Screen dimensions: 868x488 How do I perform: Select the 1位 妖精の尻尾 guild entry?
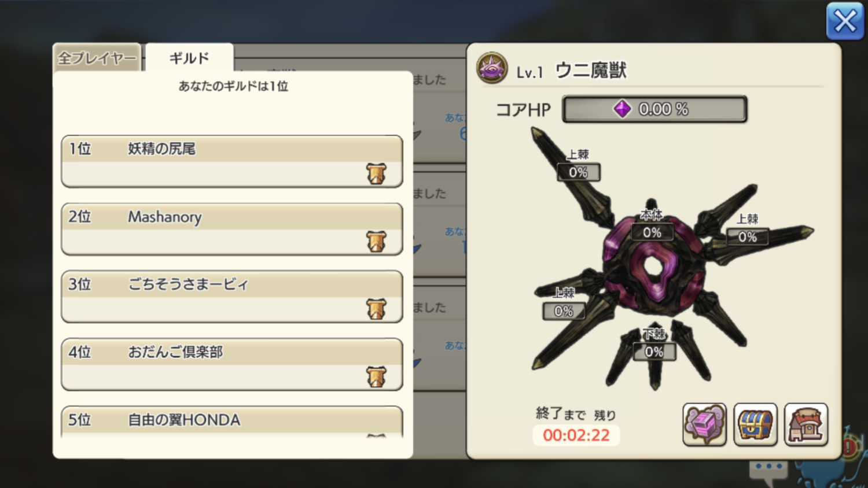(x=232, y=161)
